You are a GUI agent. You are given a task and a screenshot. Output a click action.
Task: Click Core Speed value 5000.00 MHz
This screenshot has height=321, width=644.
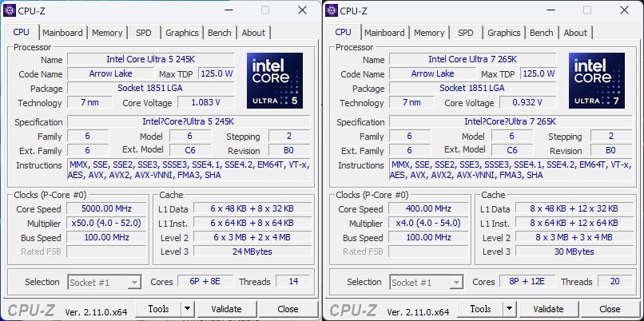pyautogui.click(x=106, y=209)
